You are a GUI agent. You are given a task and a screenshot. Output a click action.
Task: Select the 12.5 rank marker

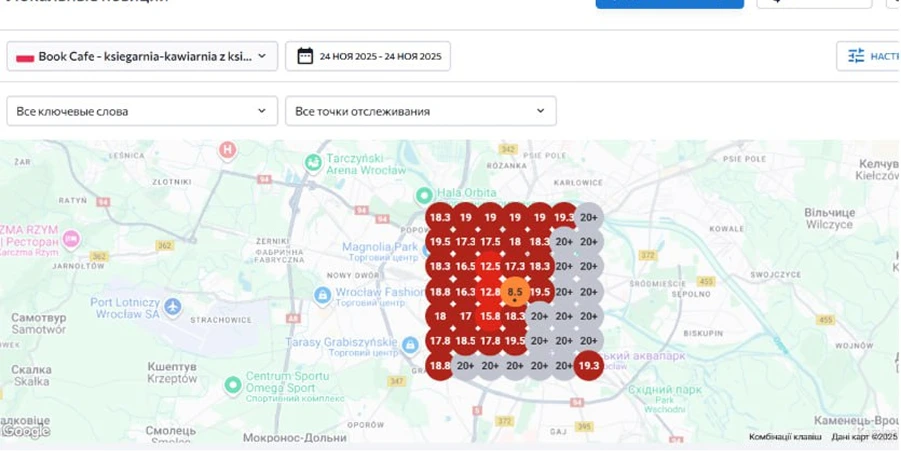[x=490, y=266]
